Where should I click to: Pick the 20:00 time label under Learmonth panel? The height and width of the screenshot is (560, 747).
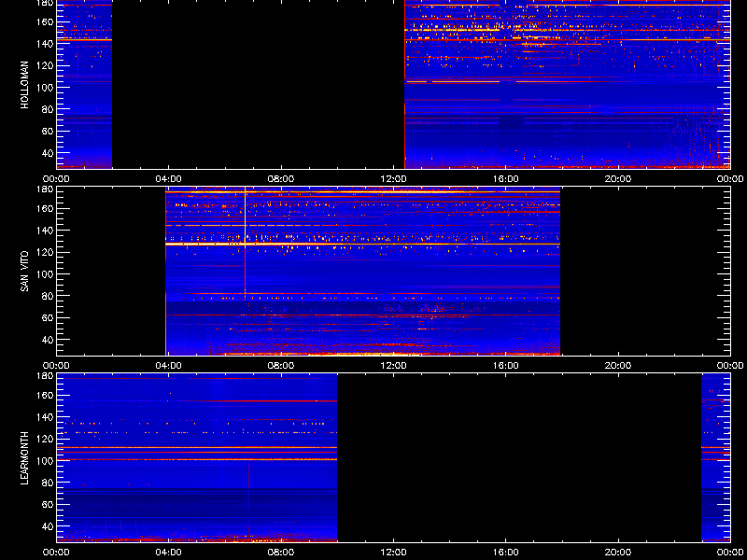pyautogui.click(x=618, y=553)
